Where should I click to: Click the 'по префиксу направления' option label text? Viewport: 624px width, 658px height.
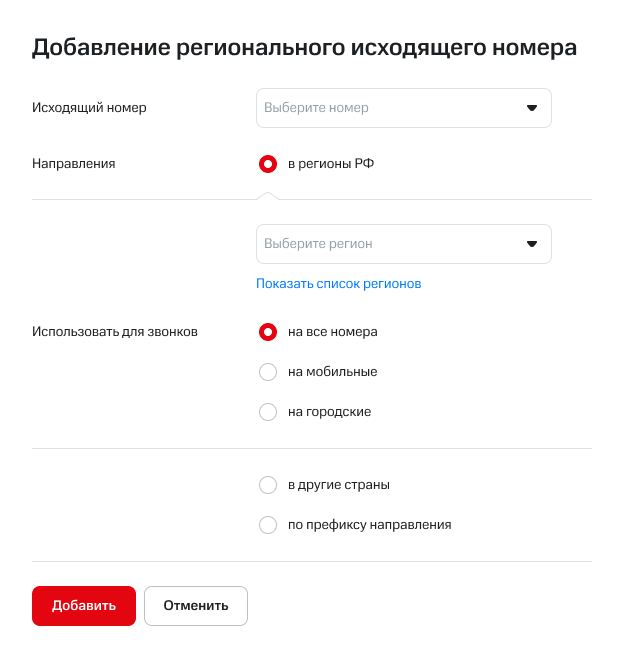tap(369, 525)
